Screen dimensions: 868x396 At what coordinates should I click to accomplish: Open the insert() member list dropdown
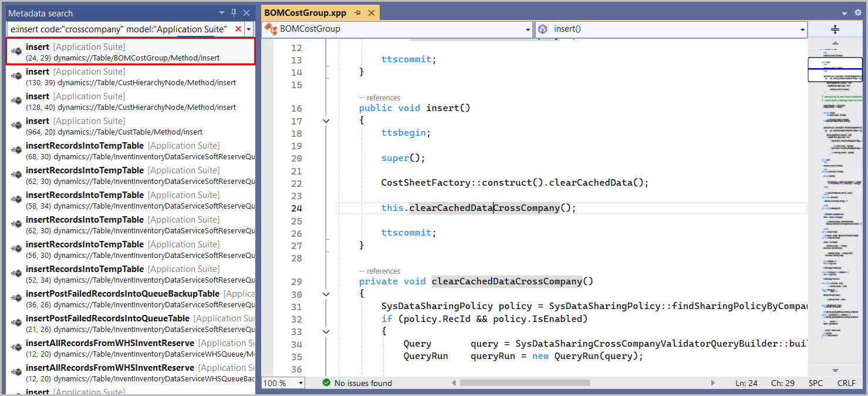click(x=802, y=28)
